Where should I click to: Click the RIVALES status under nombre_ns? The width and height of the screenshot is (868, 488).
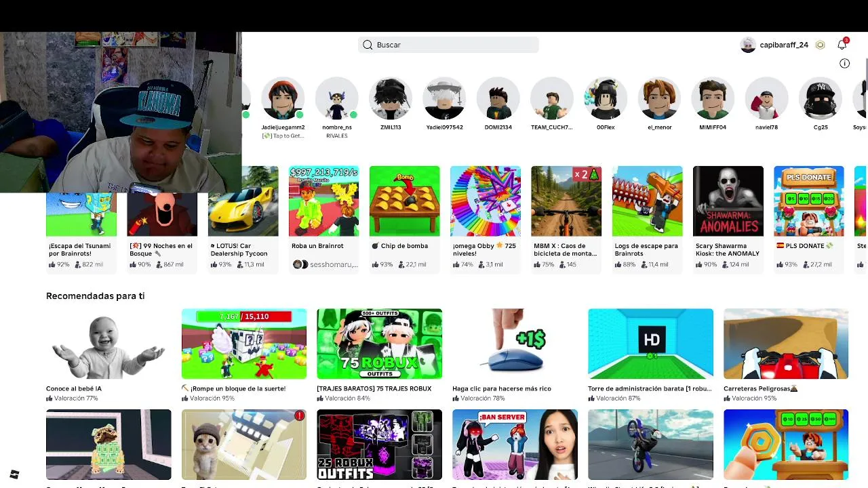coord(337,136)
